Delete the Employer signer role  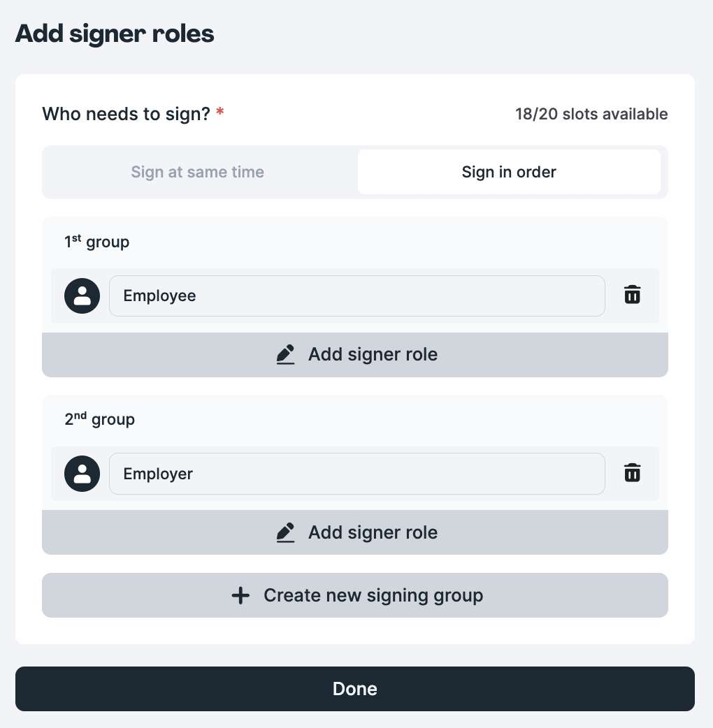pyautogui.click(x=632, y=473)
